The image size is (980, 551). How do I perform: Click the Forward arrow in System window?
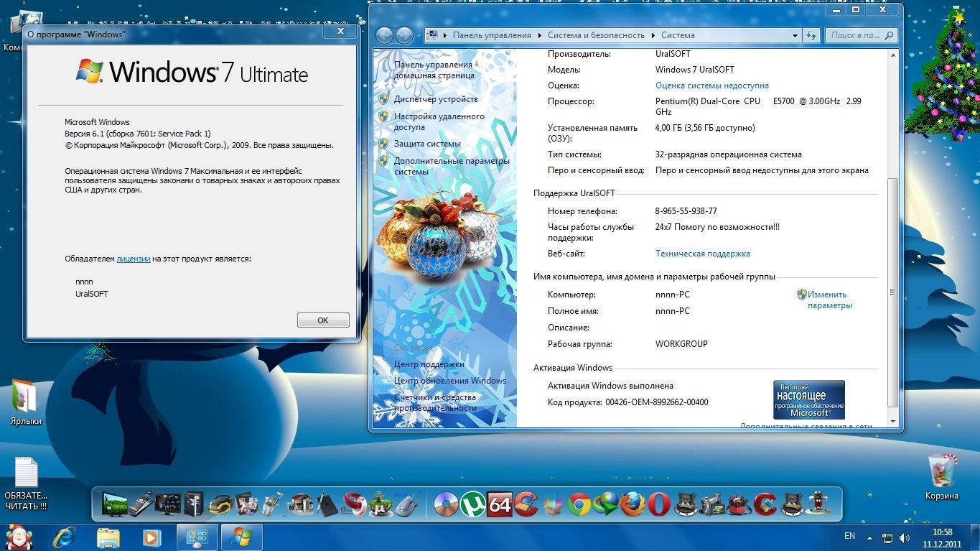coord(404,35)
